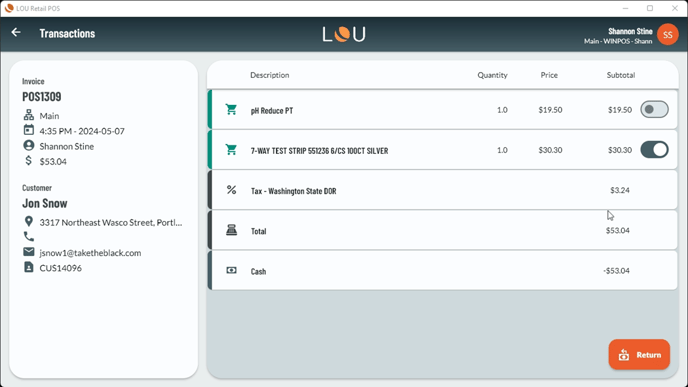Click the $53.04 amount on Total row
688x387 pixels.
617,230
